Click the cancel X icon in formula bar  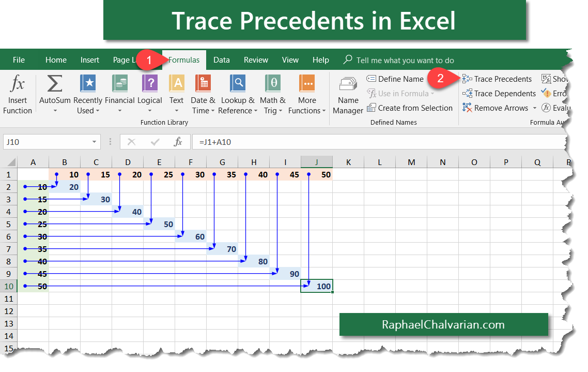click(x=131, y=142)
